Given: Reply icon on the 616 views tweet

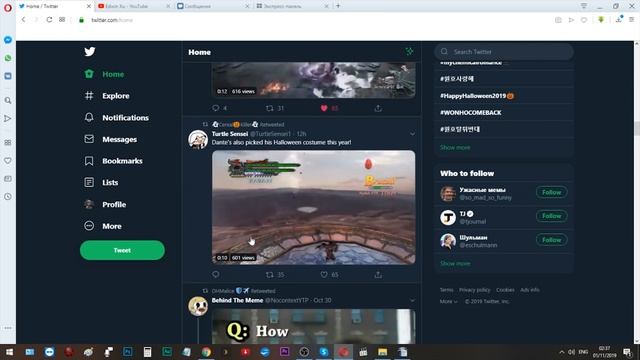Looking at the screenshot, I should 216,108.
